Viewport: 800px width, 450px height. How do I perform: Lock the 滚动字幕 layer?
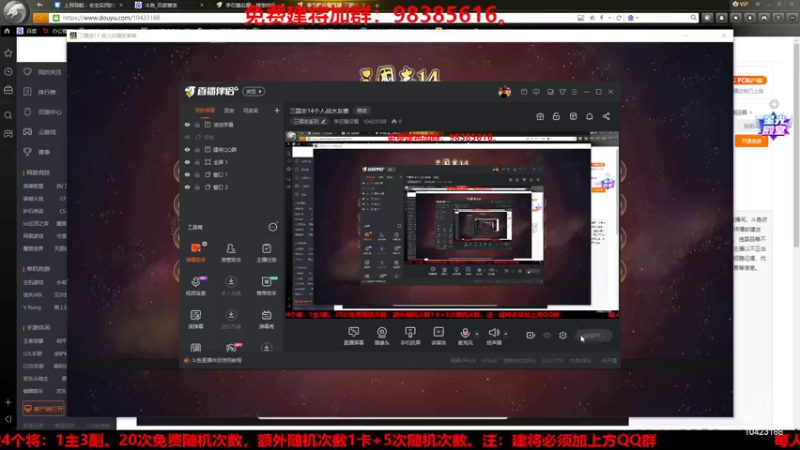tap(197, 124)
